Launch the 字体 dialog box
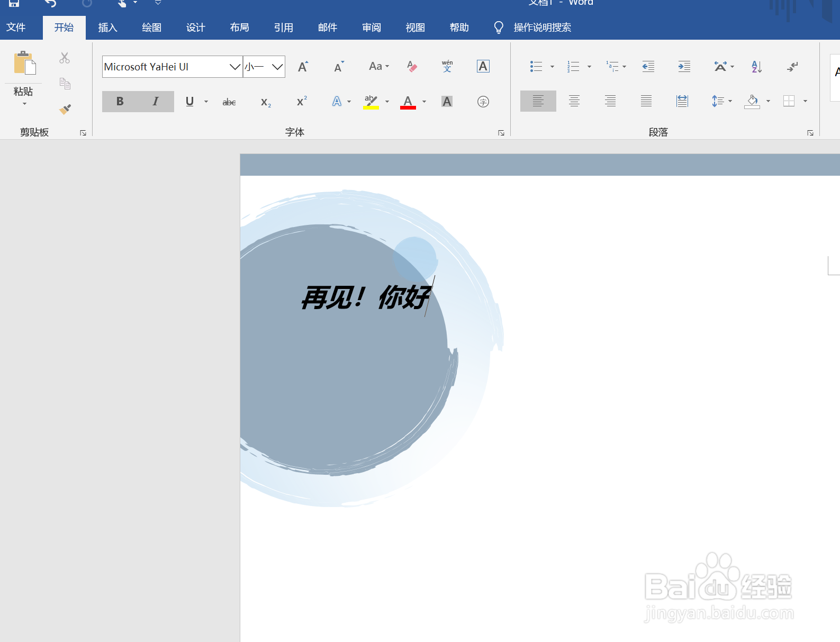Screen dimensions: 840x642 click(501, 133)
